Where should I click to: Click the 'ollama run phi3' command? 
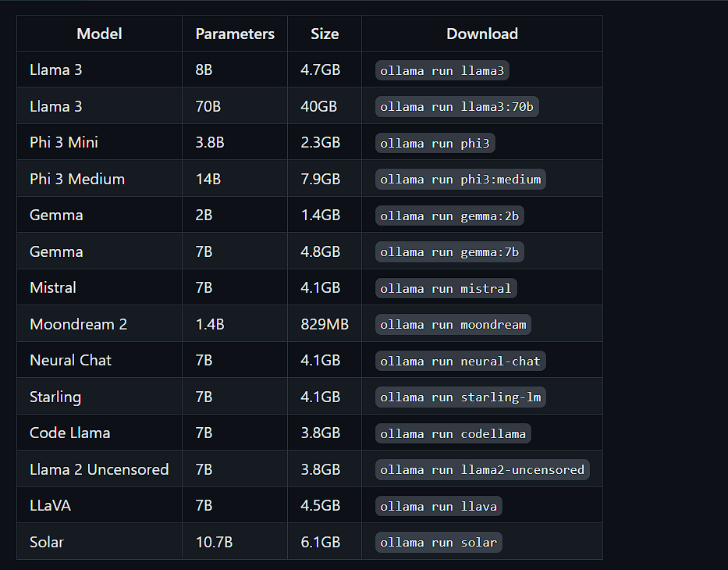coord(435,143)
